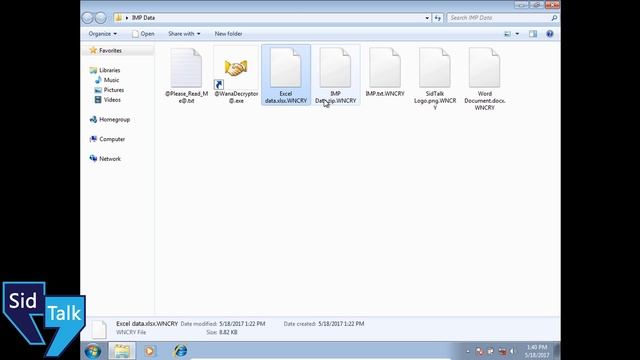
Task: Go back with the Back arrow button
Action: point(87,18)
